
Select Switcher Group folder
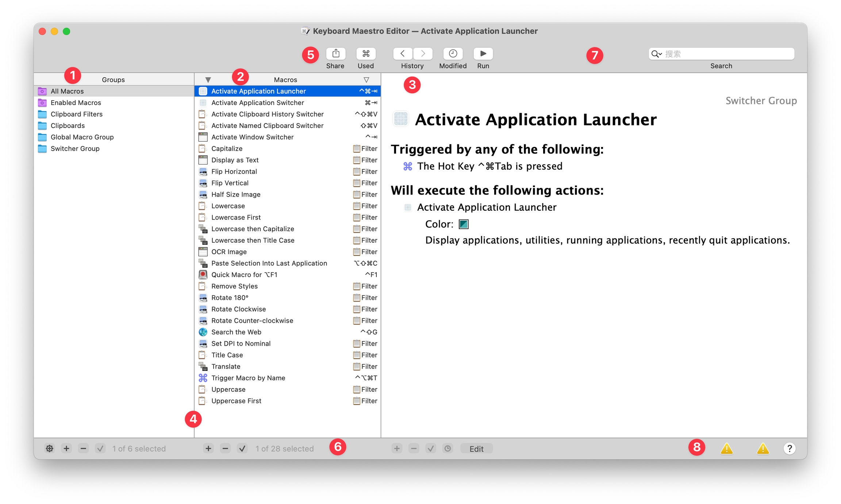click(x=114, y=148)
